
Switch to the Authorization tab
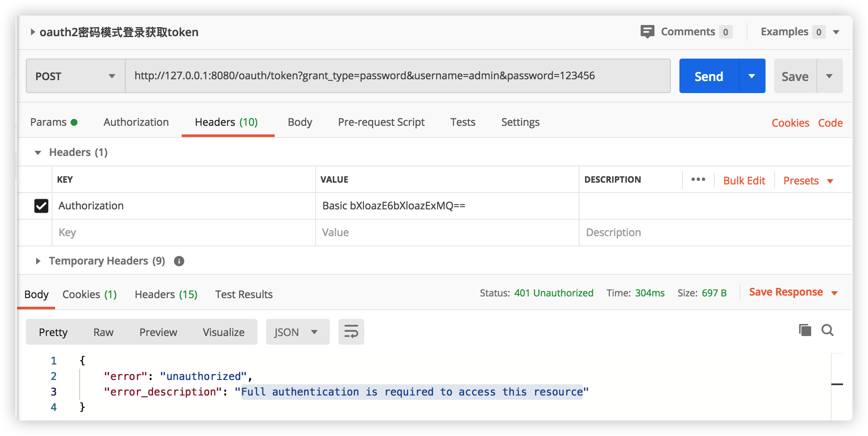tap(136, 122)
